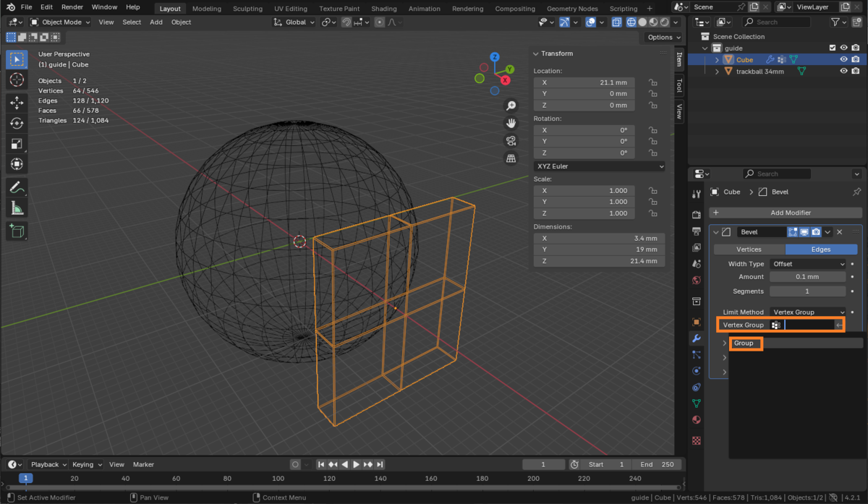Viewport: 868px width, 504px height.
Task: Click the Segments value field
Action: [807, 291]
